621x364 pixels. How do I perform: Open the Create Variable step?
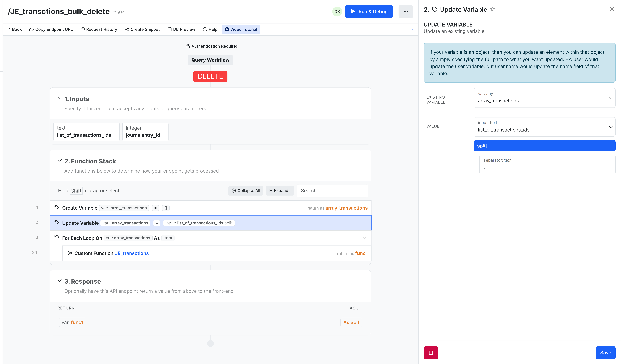210,208
